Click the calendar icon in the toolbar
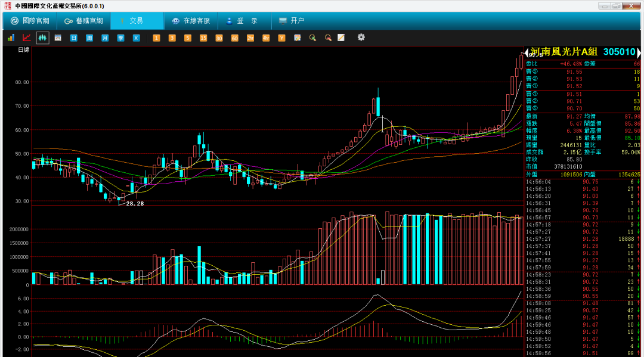 (58, 38)
